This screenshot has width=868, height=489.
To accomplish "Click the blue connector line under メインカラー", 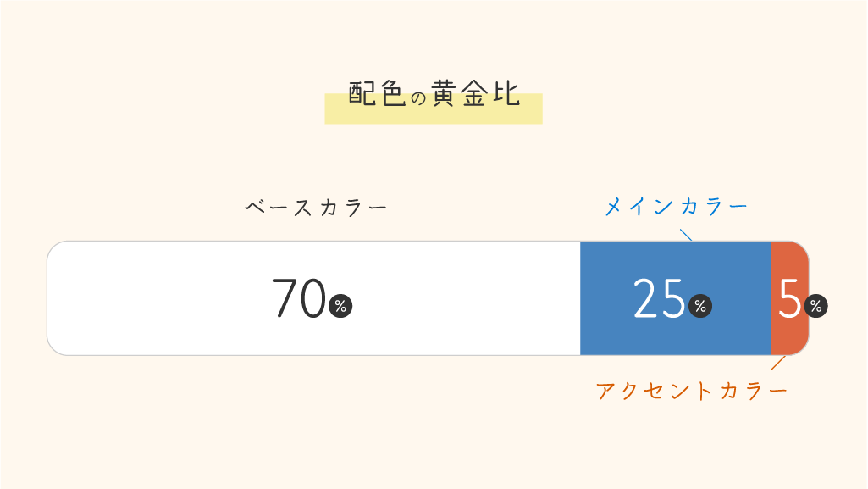I will [686, 234].
